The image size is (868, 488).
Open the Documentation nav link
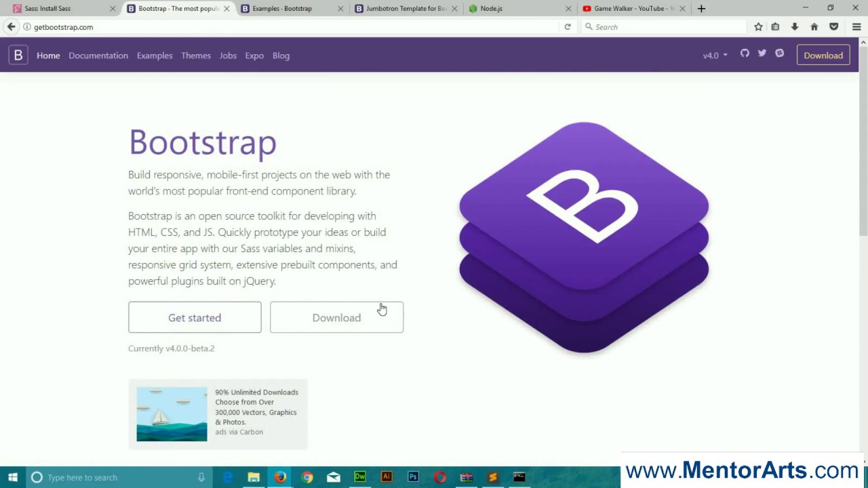click(98, 56)
